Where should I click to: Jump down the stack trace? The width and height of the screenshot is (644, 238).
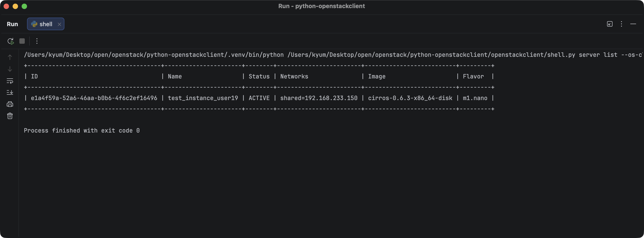tap(10, 69)
